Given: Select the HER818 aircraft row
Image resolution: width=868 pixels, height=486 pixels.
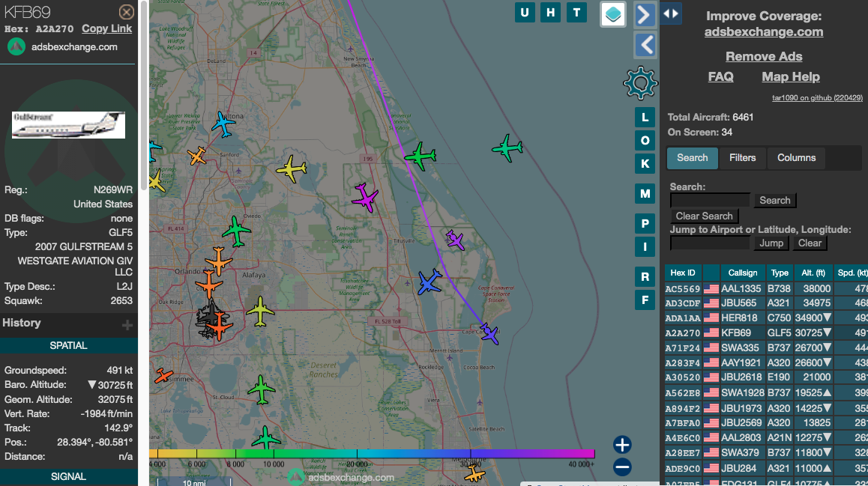Looking at the screenshot, I should [766, 318].
